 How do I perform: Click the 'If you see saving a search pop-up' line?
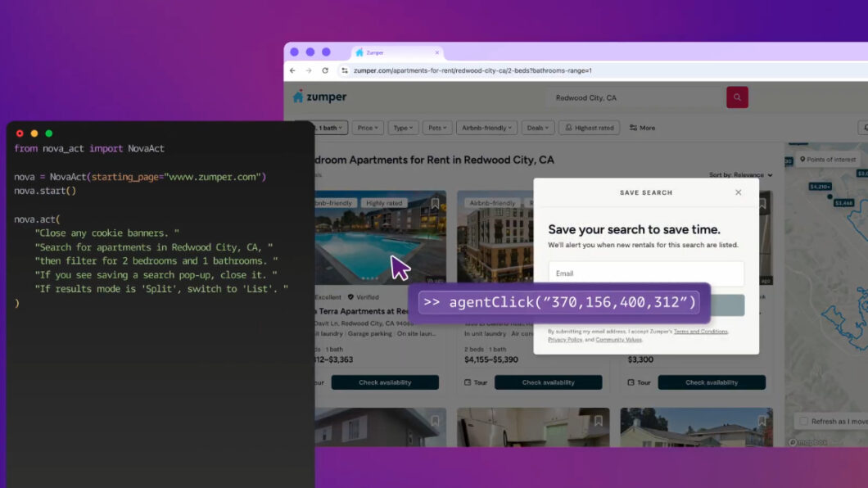pos(156,275)
